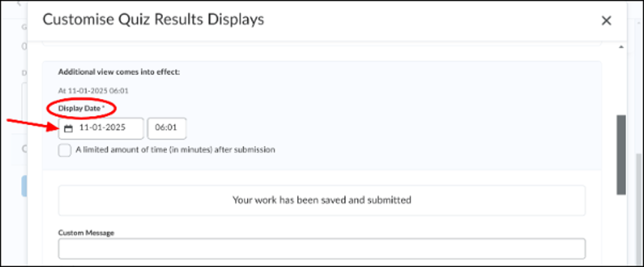This screenshot has height=267, width=644.
Task: Click the red arrow pointing at the date field
Action: (34, 124)
